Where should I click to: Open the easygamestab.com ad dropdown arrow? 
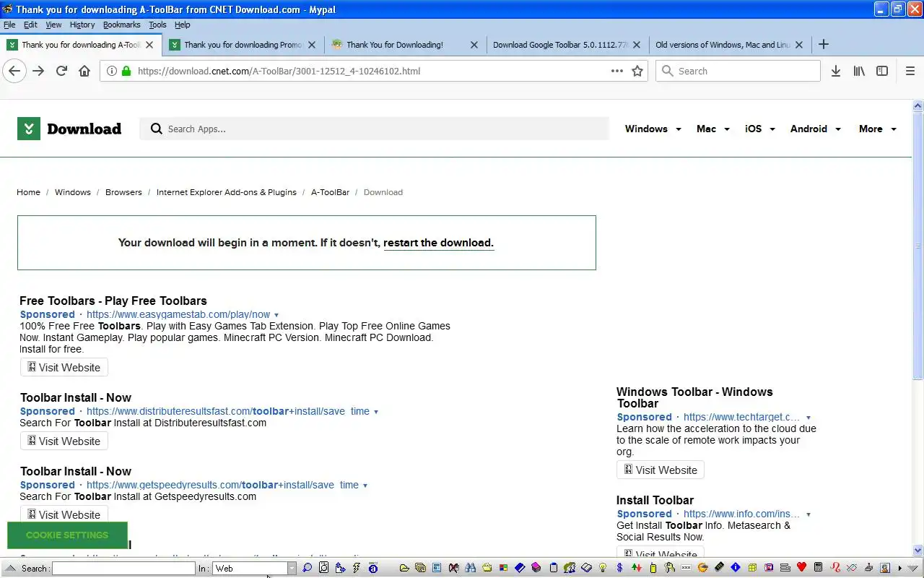tap(276, 315)
